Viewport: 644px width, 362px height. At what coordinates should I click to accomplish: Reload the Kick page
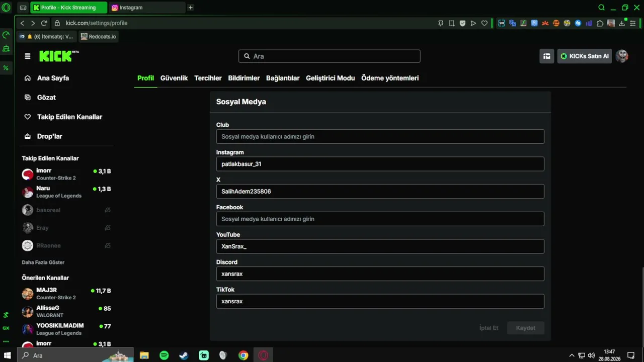point(44,23)
